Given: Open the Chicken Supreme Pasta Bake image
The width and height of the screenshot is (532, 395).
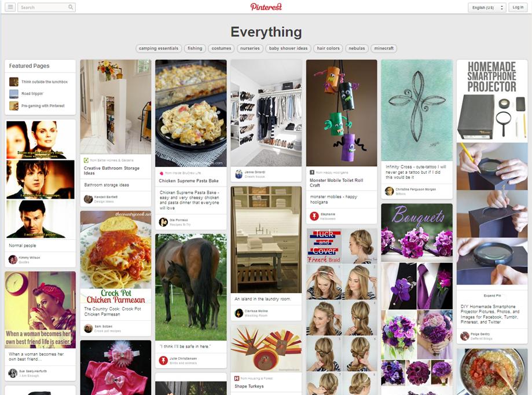Looking at the screenshot, I should coord(191,113).
